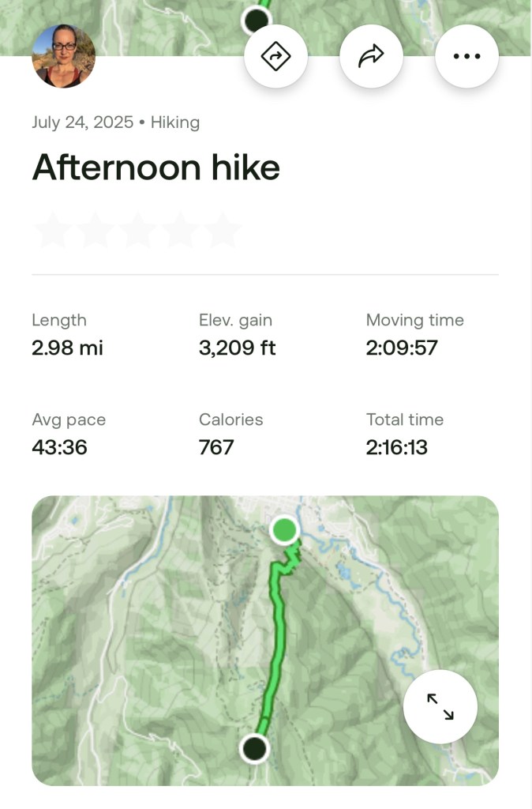Open the three-dot more options menu
532x809 pixels.
pos(466,56)
